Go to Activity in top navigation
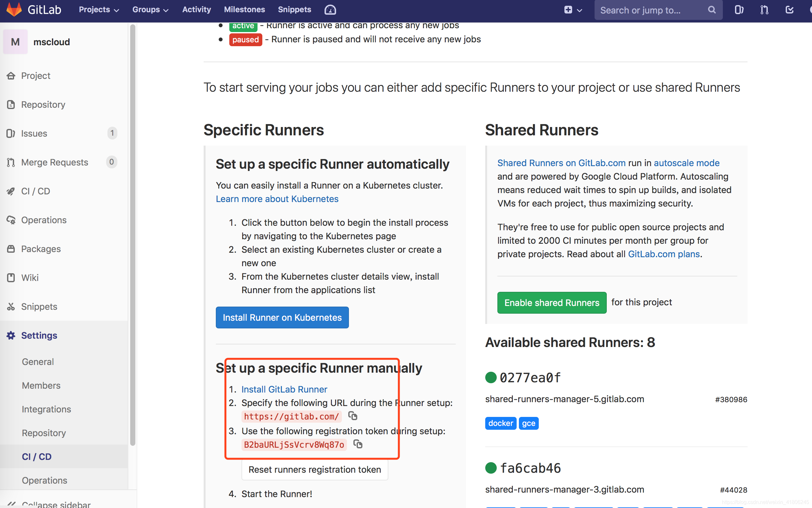 pyautogui.click(x=197, y=9)
